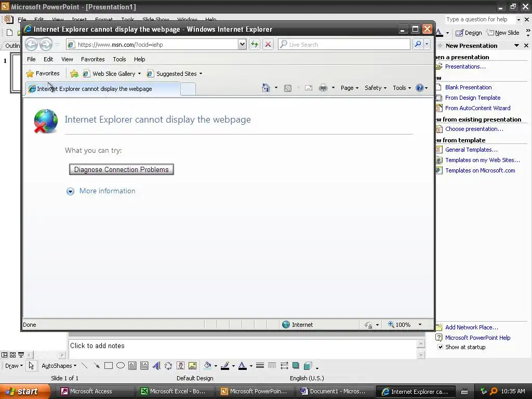This screenshot has height=399, width=532.
Task: Click Fill Color paint bucket swatch
Action: tap(207, 366)
